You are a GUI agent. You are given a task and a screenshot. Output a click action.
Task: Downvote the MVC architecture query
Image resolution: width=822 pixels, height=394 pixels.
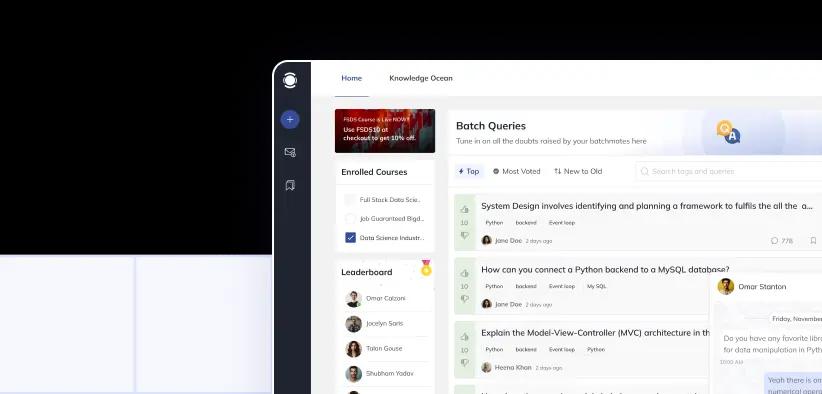464,363
